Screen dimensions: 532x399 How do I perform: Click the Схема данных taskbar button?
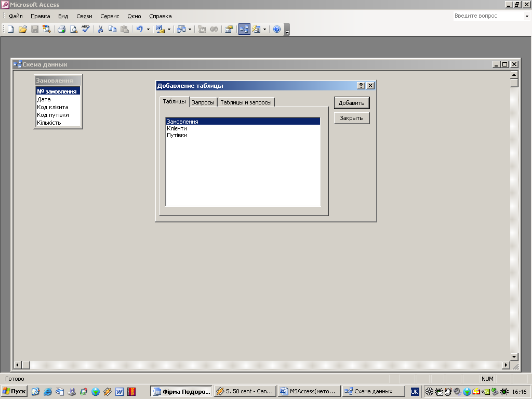click(x=373, y=391)
